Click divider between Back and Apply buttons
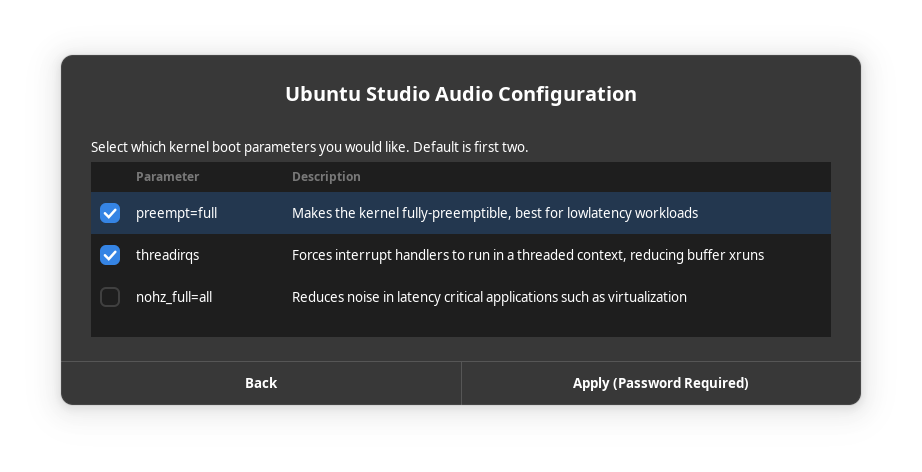922x472 pixels. click(461, 383)
